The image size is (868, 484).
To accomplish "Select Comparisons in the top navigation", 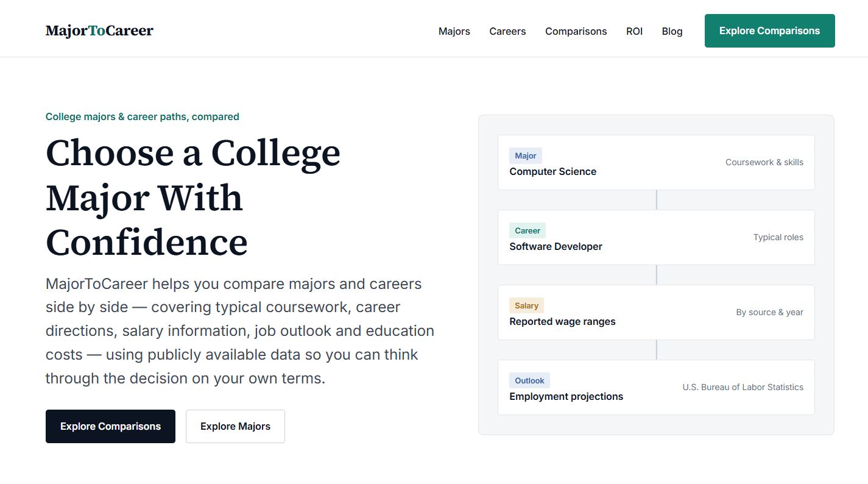I will pos(576,31).
